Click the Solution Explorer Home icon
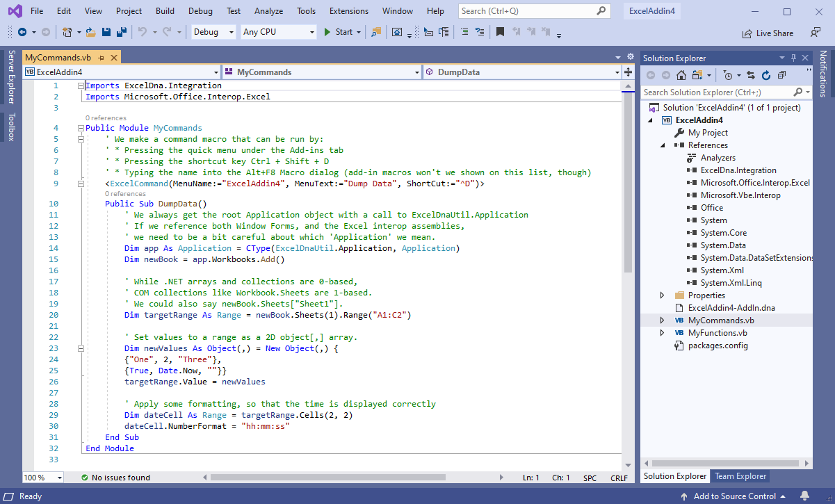This screenshot has width=835, height=504. (681, 75)
